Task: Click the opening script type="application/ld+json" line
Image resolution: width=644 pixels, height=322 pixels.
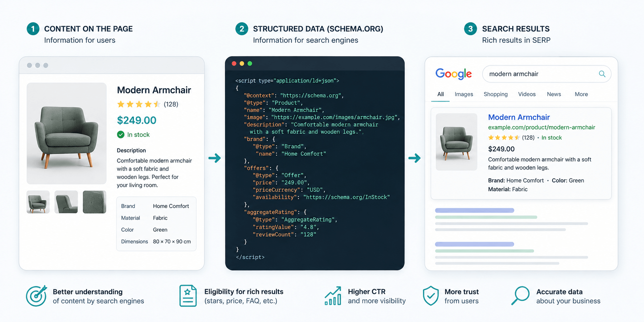Action: [287, 81]
